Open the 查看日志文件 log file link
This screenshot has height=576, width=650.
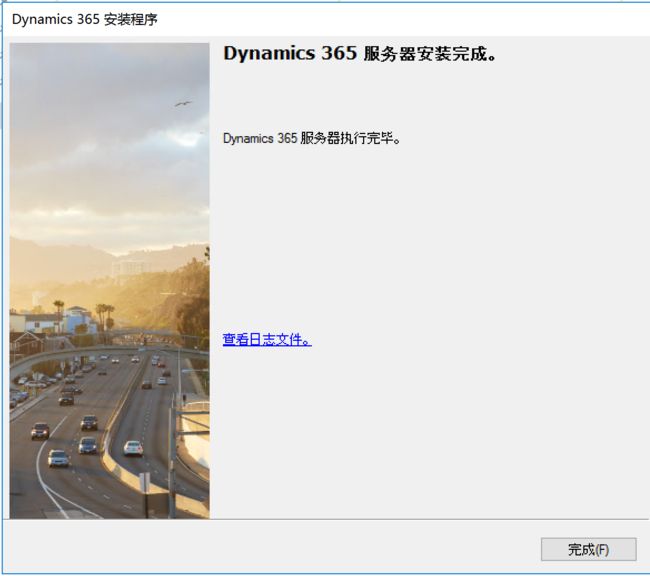pyautogui.click(x=267, y=340)
